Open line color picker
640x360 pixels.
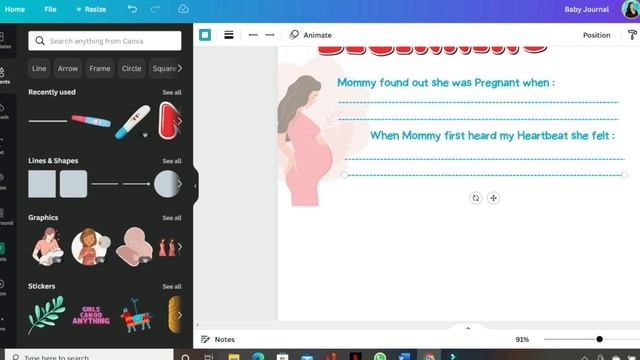[205, 35]
